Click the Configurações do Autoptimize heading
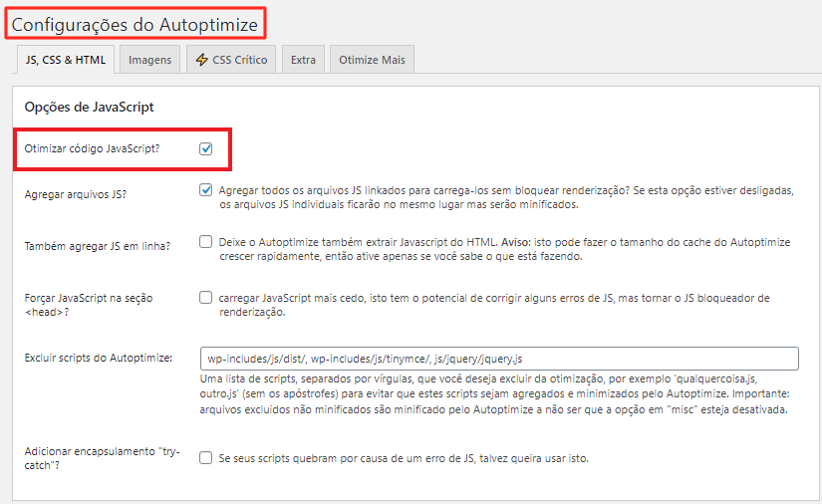This screenshot has width=822, height=504. (x=135, y=25)
